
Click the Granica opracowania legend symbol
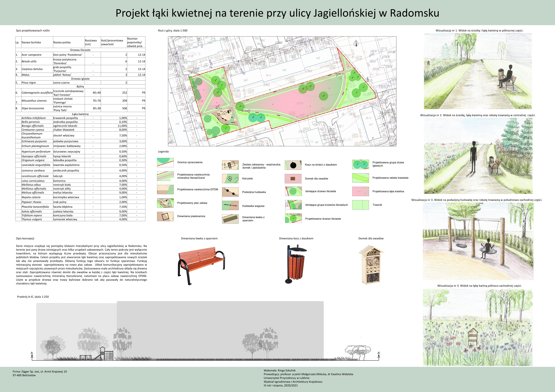[165, 163]
